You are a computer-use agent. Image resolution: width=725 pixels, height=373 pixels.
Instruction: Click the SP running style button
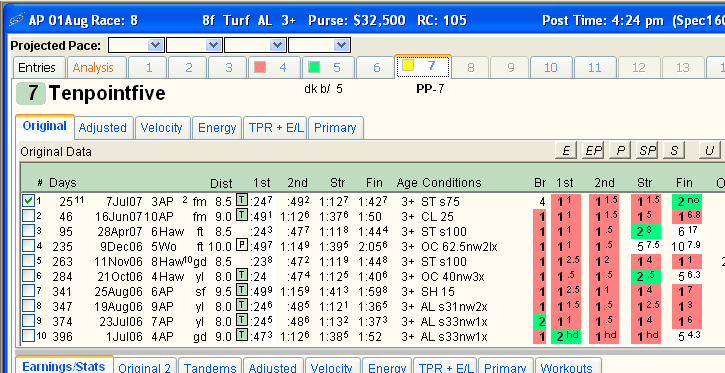647,150
